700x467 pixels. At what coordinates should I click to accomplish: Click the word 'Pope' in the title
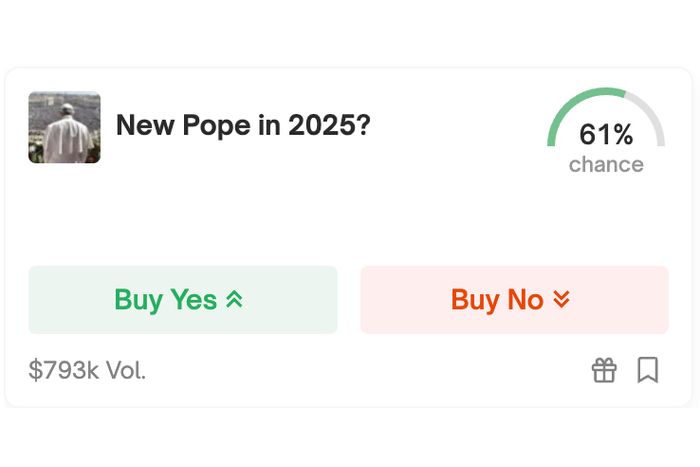pyautogui.click(x=217, y=126)
